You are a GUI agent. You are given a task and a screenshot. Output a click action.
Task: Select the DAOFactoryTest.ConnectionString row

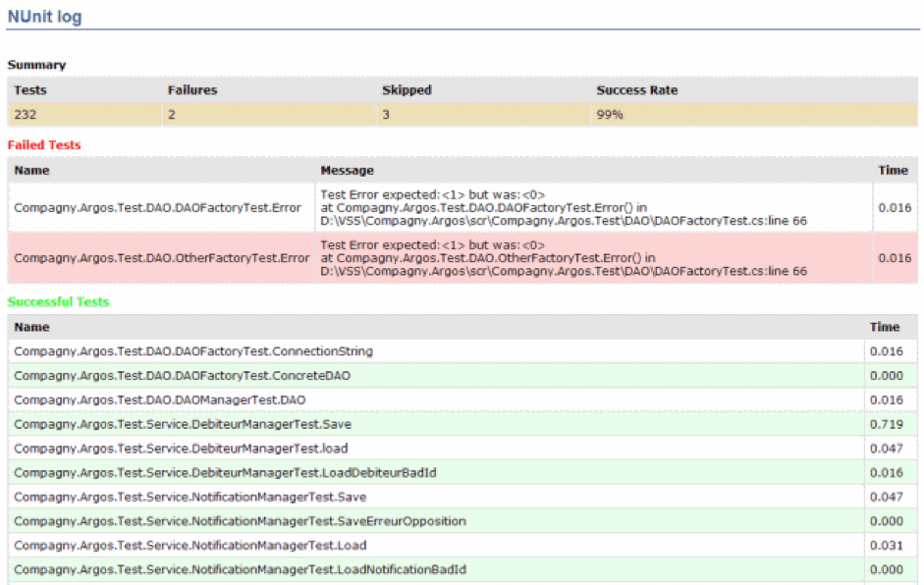[x=462, y=351]
